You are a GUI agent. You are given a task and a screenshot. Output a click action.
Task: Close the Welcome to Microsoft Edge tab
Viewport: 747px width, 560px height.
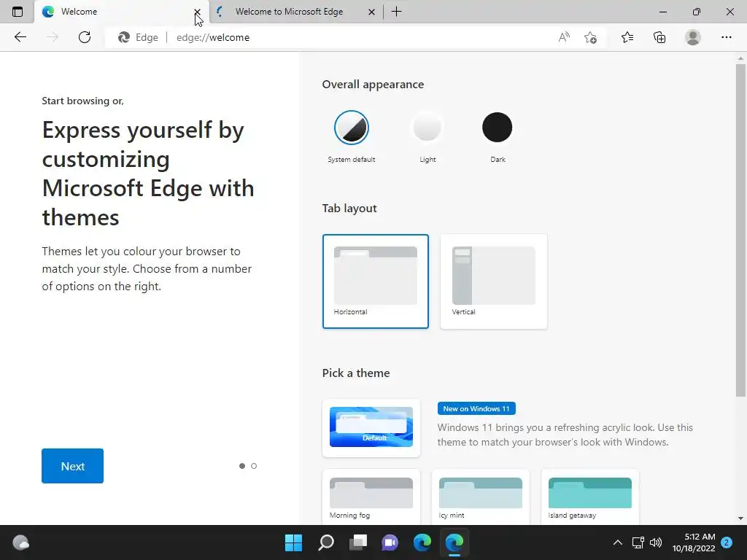[x=371, y=12]
